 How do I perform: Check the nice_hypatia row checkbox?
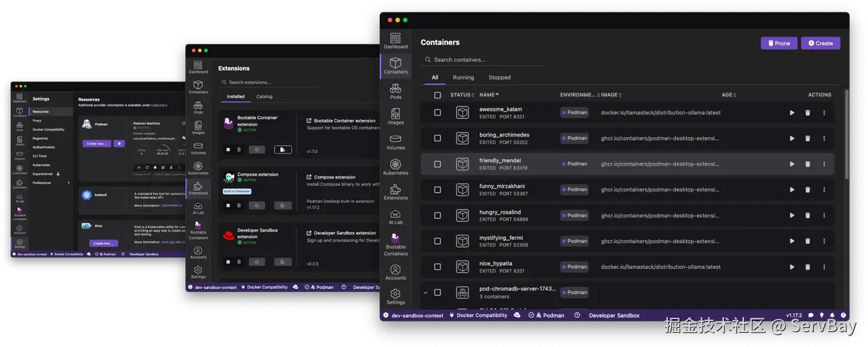tap(437, 267)
